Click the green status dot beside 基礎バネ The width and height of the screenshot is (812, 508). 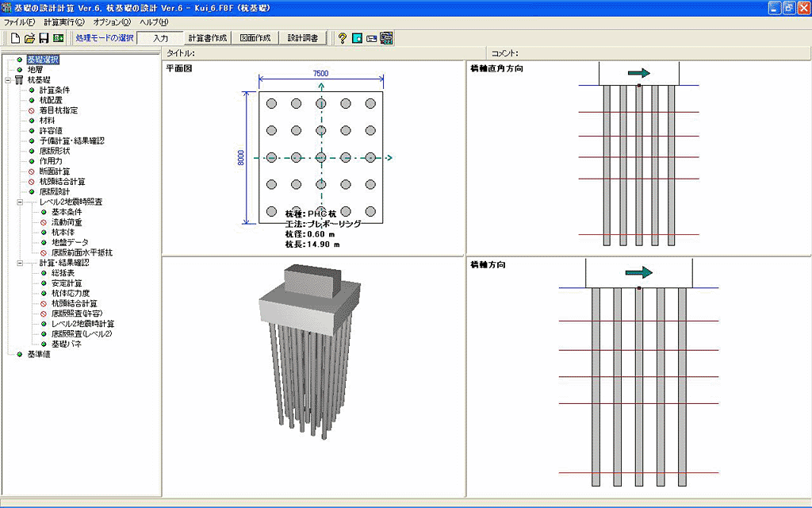pyautogui.click(x=44, y=344)
